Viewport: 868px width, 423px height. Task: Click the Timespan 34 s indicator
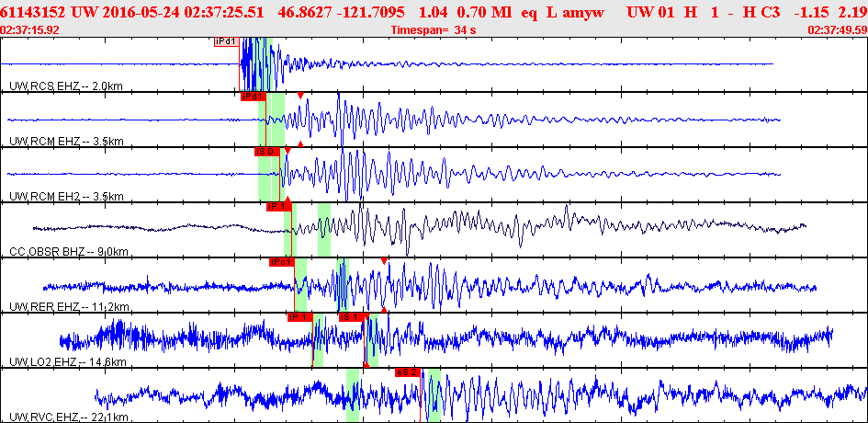point(434,29)
